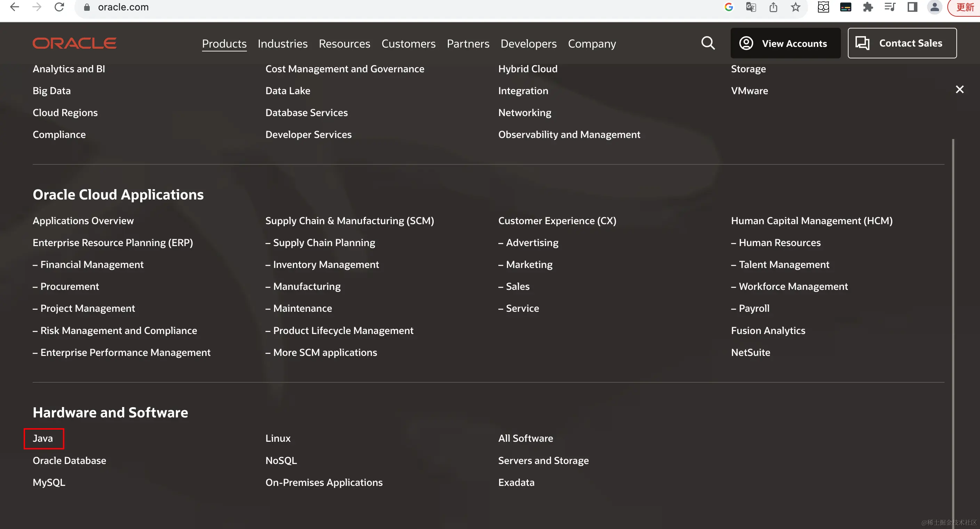Open the Industries menu
This screenshot has height=529, width=980.
[282, 44]
